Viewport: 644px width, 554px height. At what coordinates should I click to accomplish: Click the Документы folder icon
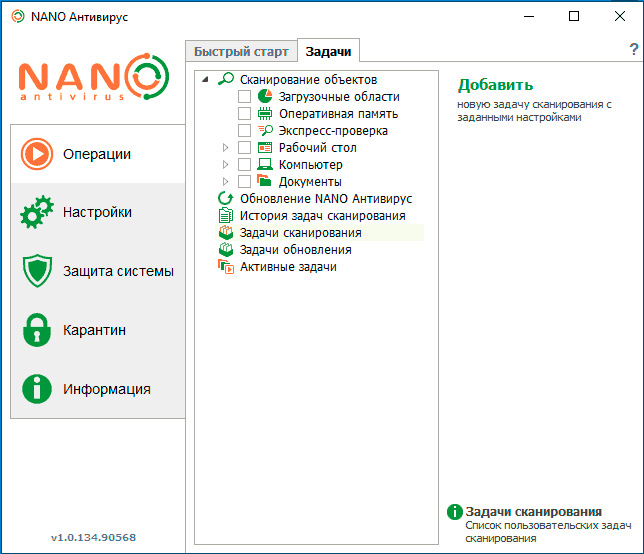coord(264,180)
